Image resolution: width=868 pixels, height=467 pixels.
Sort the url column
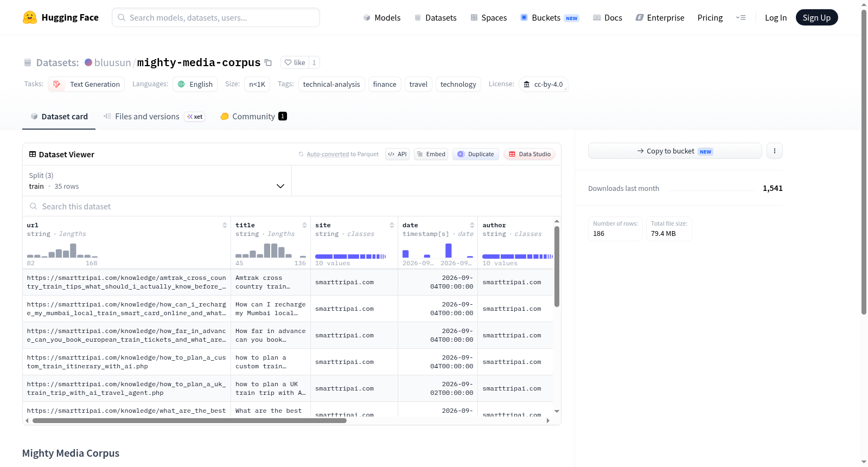pyautogui.click(x=225, y=225)
